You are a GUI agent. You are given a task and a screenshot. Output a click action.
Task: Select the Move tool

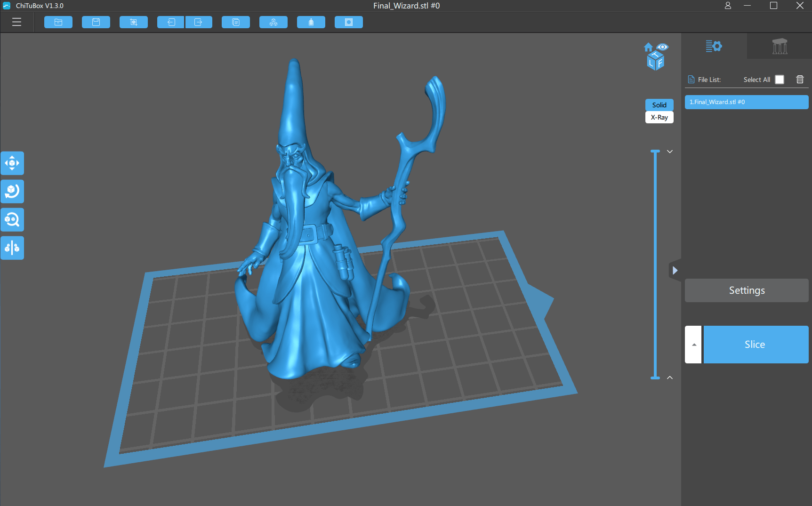tap(12, 163)
